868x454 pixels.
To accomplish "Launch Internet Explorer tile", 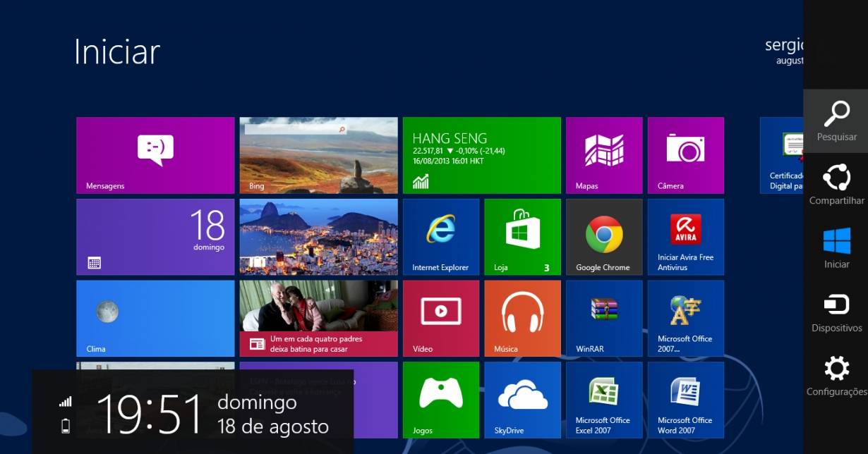I will click(x=441, y=236).
